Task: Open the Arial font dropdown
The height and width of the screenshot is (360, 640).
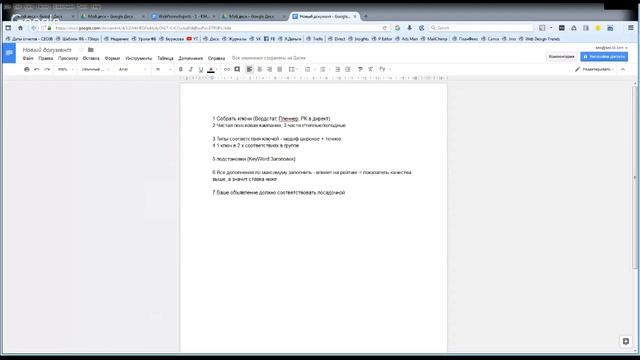Action: [x=132, y=69]
